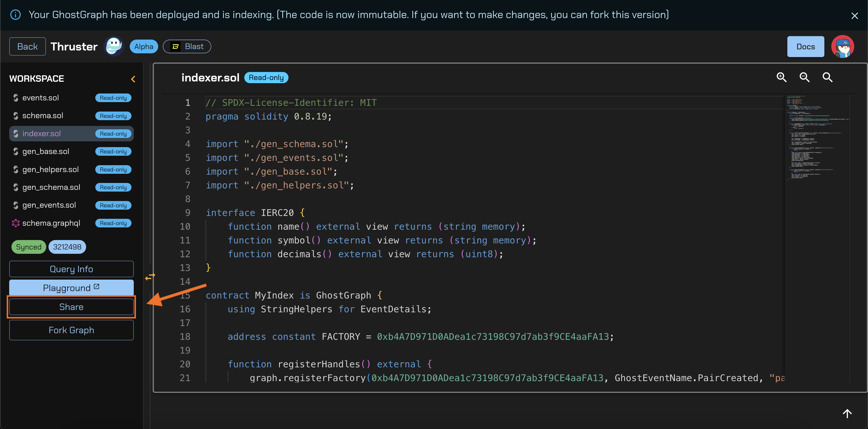Click the Docs button
Screen dimensions: 868x429
tap(805, 46)
